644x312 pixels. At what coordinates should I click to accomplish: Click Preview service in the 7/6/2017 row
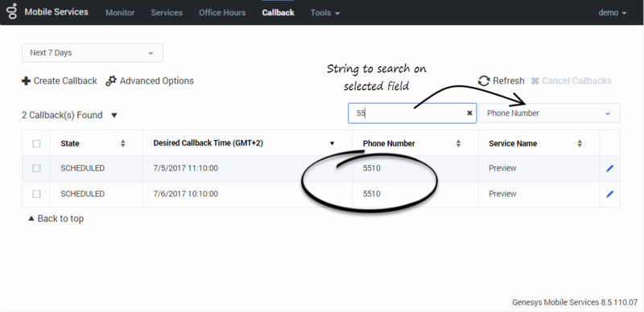pos(502,194)
